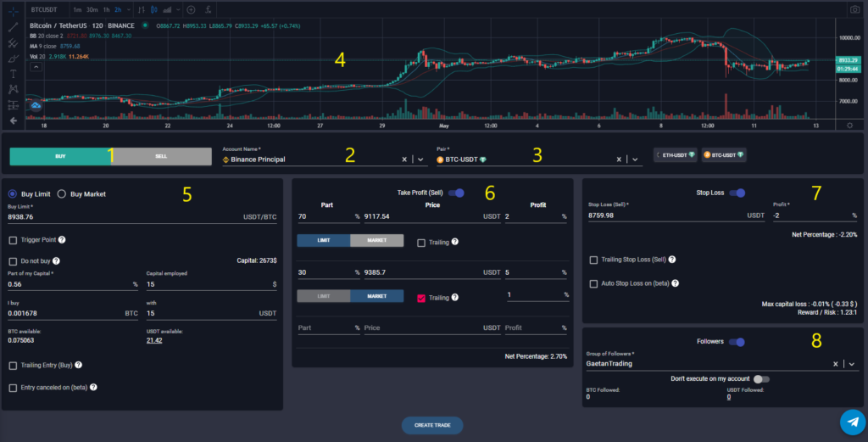Click the compare/add symbol plus icon

point(191,9)
